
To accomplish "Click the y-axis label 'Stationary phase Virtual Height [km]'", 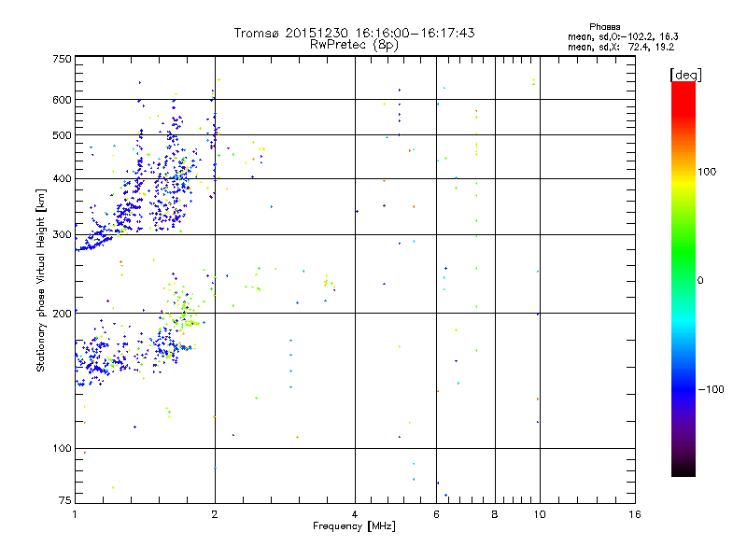I will pyautogui.click(x=41, y=281).
